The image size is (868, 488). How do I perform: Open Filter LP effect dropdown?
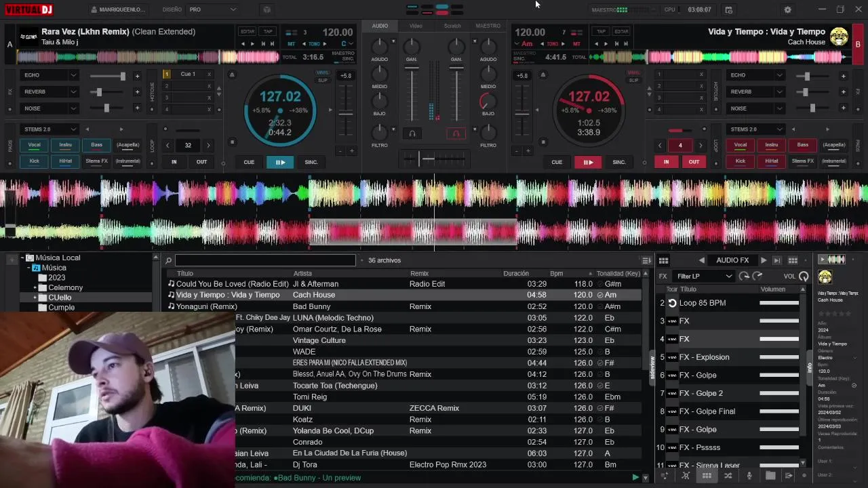pos(704,276)
